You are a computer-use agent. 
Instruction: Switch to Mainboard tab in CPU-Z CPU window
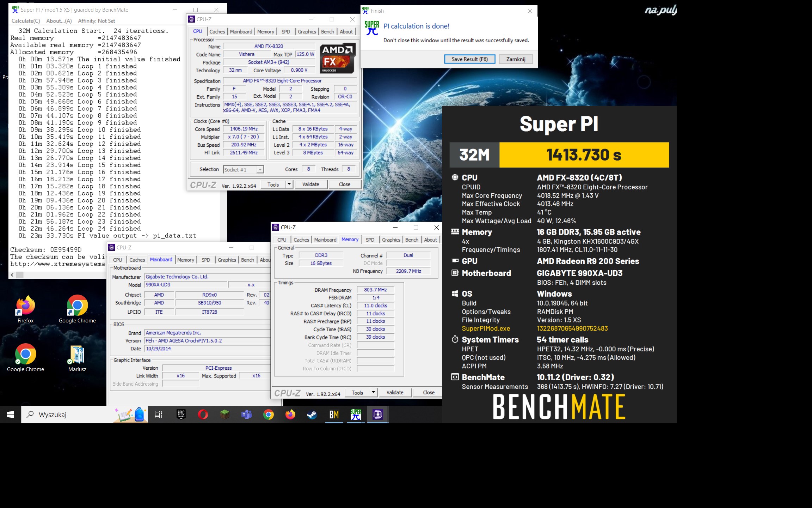[x=241, y=32]
